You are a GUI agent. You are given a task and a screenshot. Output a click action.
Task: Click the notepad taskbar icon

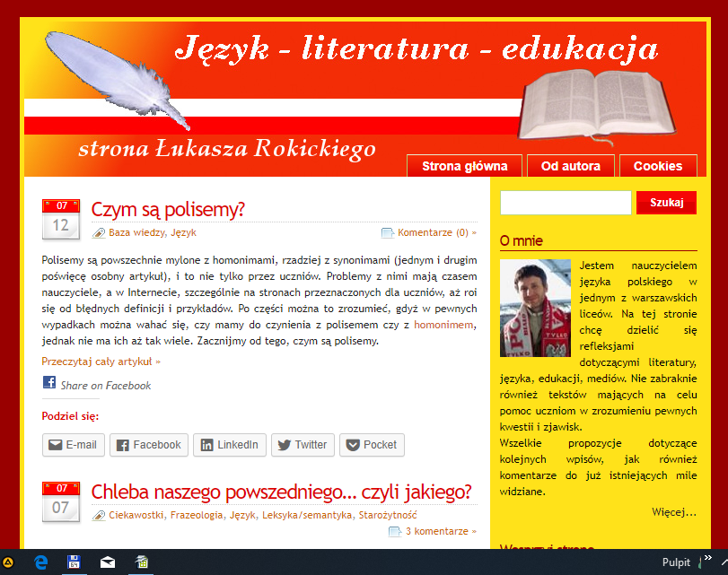(141, 562)
